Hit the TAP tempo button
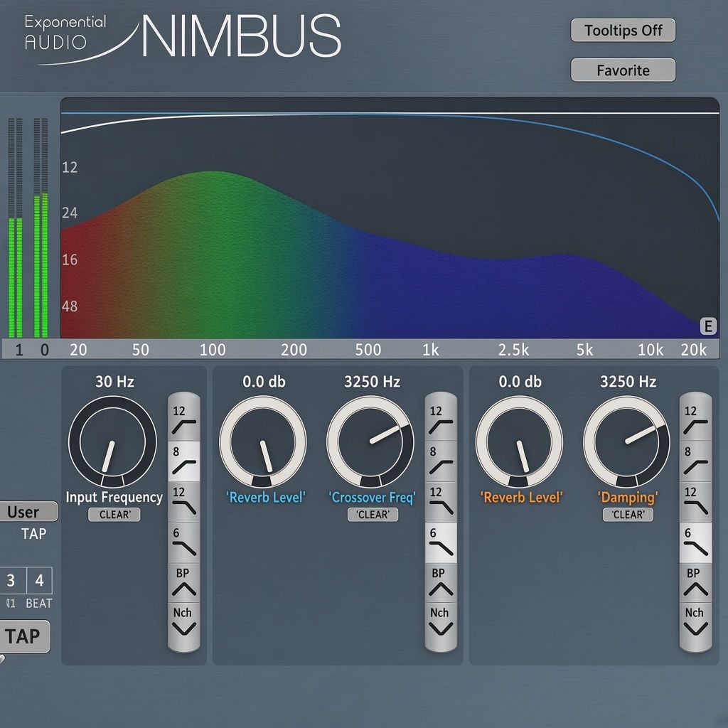The width and height of the screenshot is (728, 728). 24,636
